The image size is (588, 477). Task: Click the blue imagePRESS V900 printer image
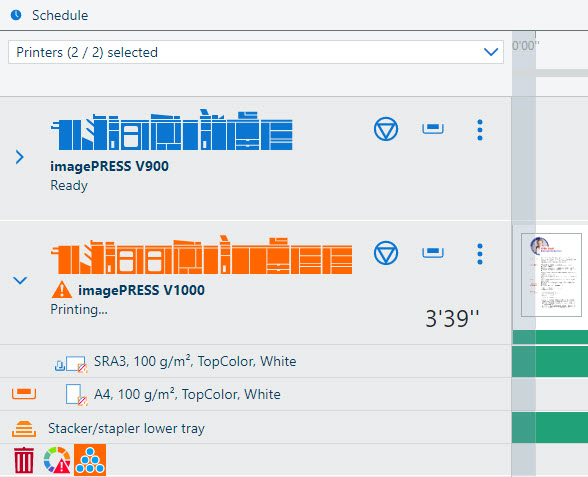pyautogui.click(x=171, y=129)
